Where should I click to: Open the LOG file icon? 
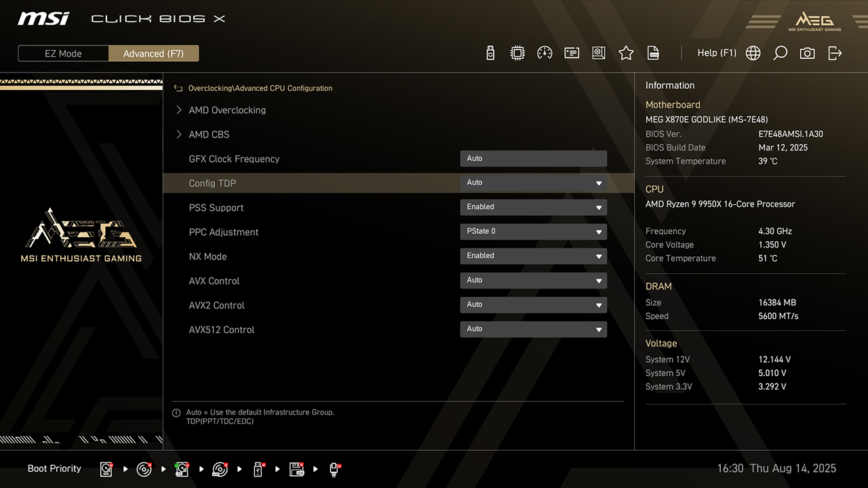[653, 53]
